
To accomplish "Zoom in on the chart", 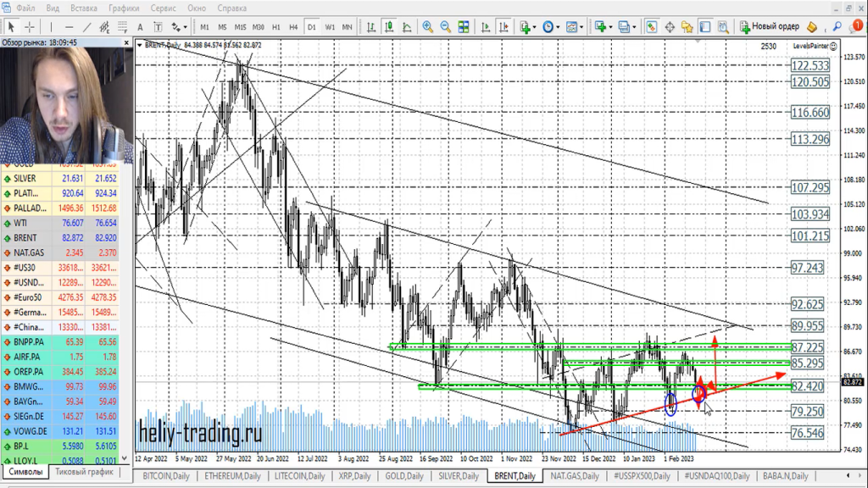I will (428, 26).
